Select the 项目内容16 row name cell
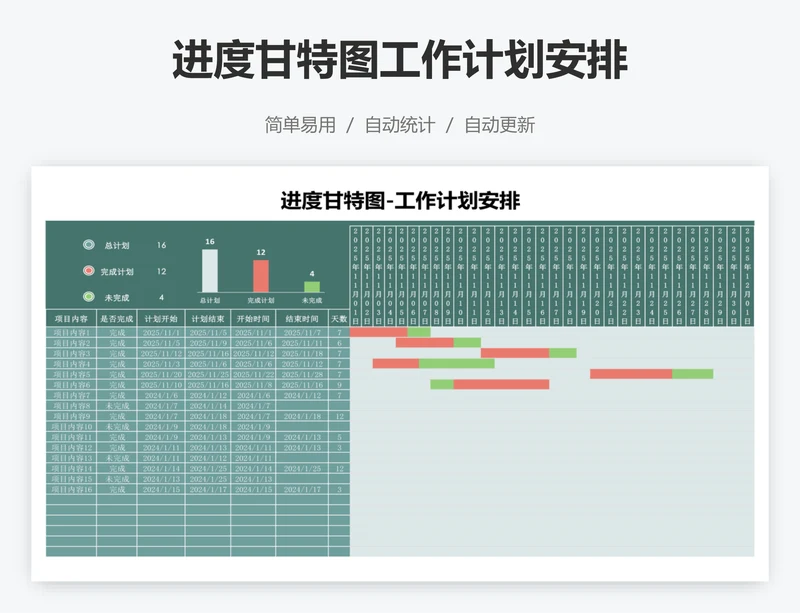 coord(71,489)
